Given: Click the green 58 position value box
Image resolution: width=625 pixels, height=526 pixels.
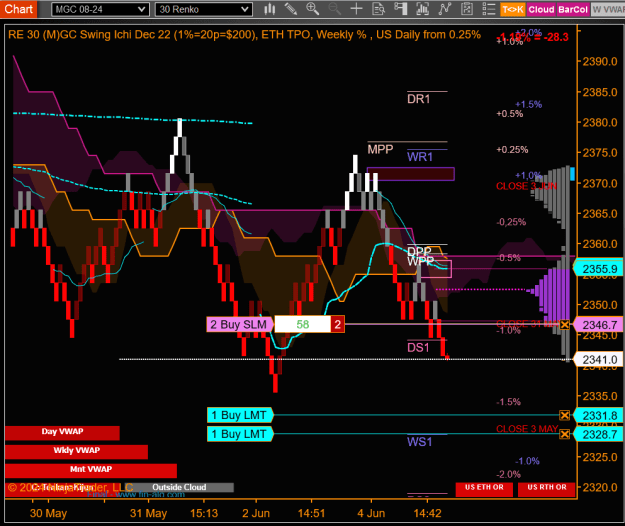Looking at the screenshot, I should tap(303, 324).
